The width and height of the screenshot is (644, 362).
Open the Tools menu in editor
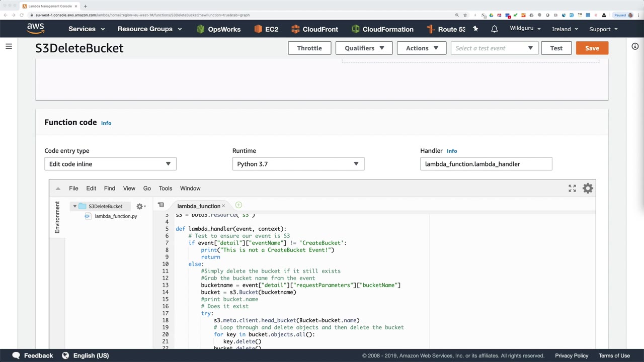[165, 188]
